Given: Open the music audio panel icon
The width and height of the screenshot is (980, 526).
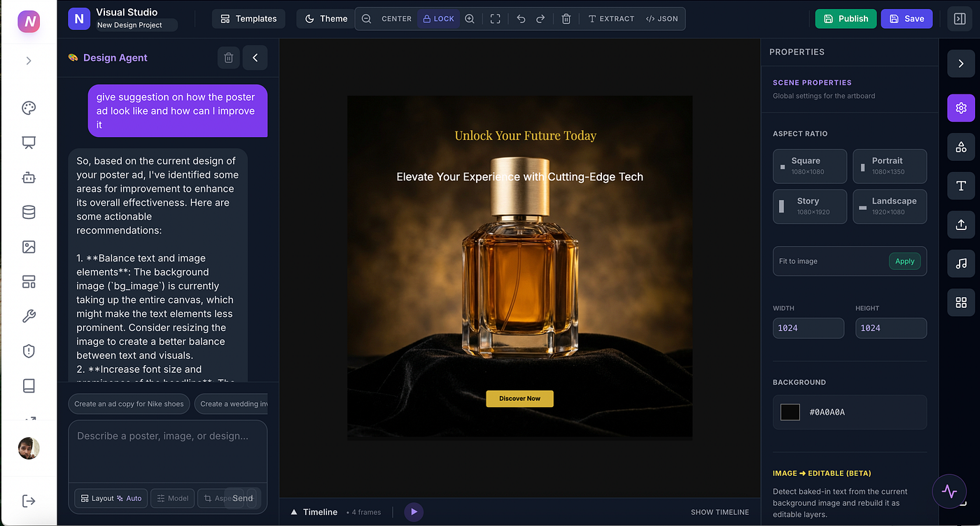Looking at the screenshot, I should (961, 263).
